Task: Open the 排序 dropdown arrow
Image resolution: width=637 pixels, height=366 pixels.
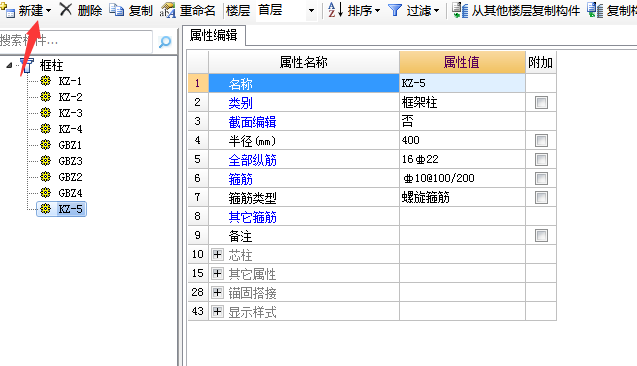Action: pos(377,11)
